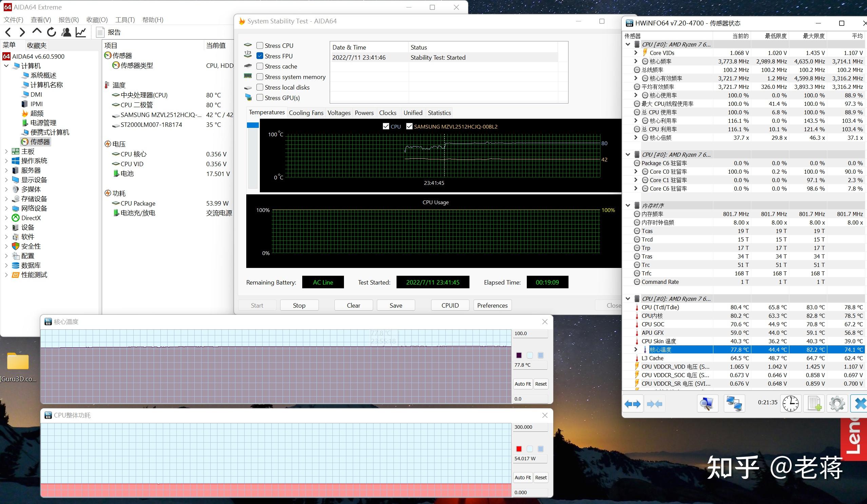Uncheck the Stress FPU checkbox
Screen dimensions: 867x504
(260, 56)
